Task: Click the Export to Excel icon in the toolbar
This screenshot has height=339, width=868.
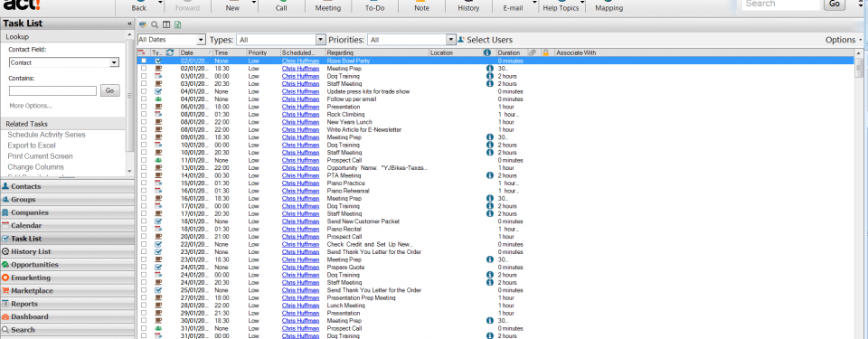Action: click(x=178, y=24)
